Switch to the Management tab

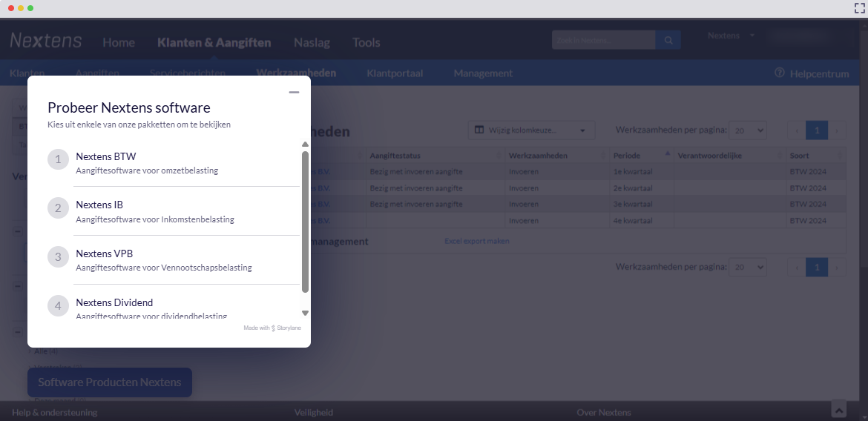coord(483,73)
